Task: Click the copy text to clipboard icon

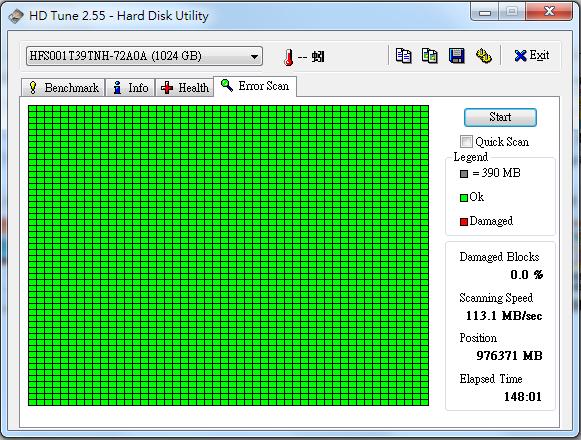Action: tap(403, 56)
